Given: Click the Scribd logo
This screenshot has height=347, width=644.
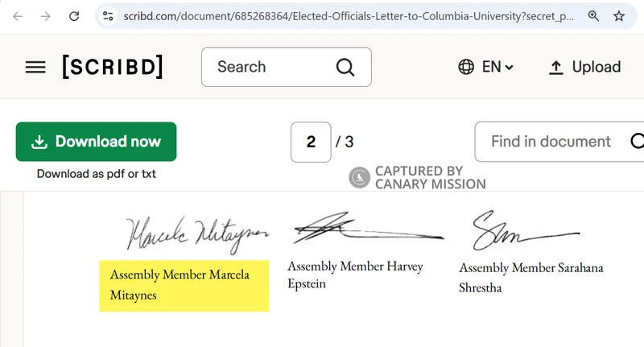Looking at the screenshot, I should (x=113, y=68).
